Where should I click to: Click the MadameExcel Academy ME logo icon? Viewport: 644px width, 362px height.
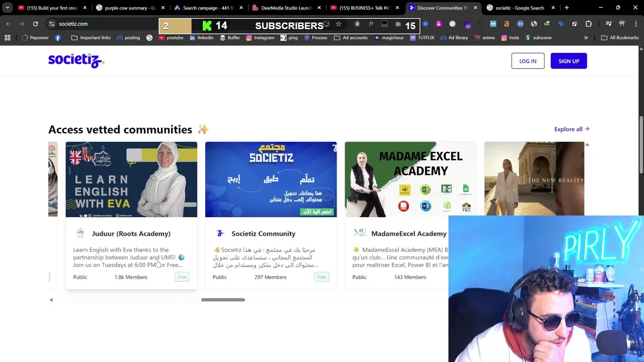360,232
